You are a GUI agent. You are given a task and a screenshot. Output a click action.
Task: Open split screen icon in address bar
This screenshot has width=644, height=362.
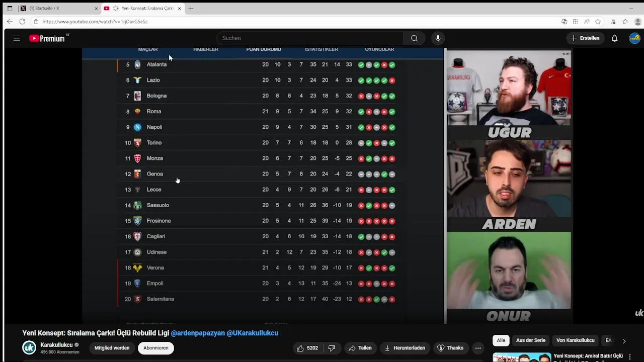tap(575, 22)
